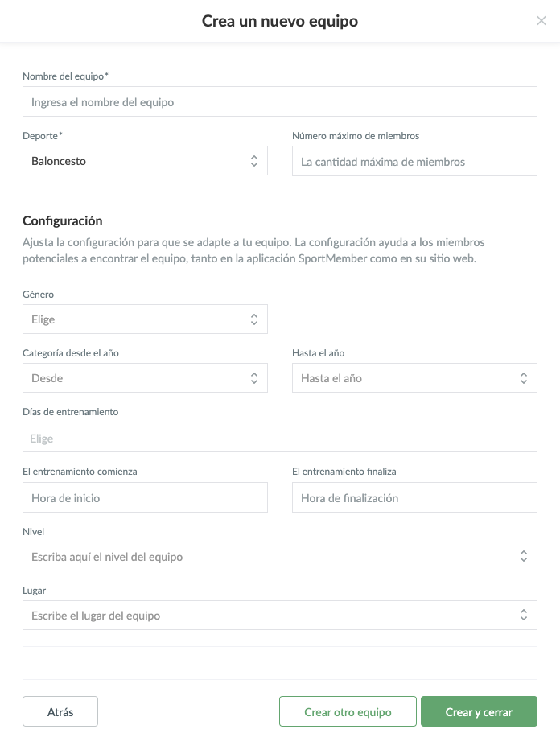Click the Género chevron arrows icon

point(254,319)
